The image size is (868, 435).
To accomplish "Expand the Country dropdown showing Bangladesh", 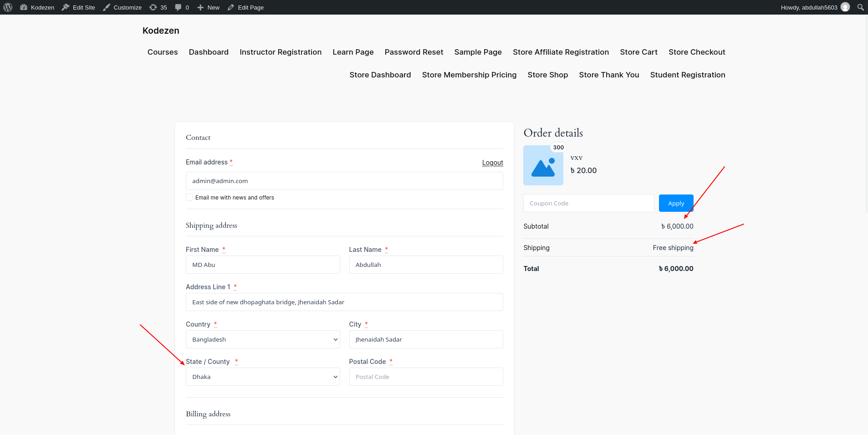I will click(263, 339).
